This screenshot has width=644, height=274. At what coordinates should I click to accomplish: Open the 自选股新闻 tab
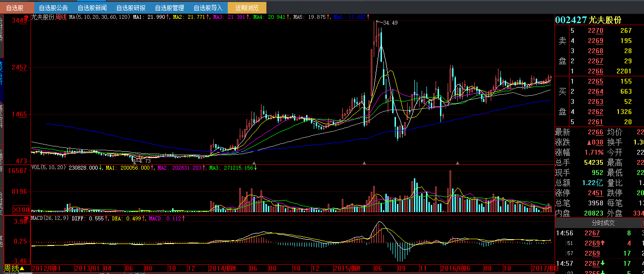coord(92,8)
